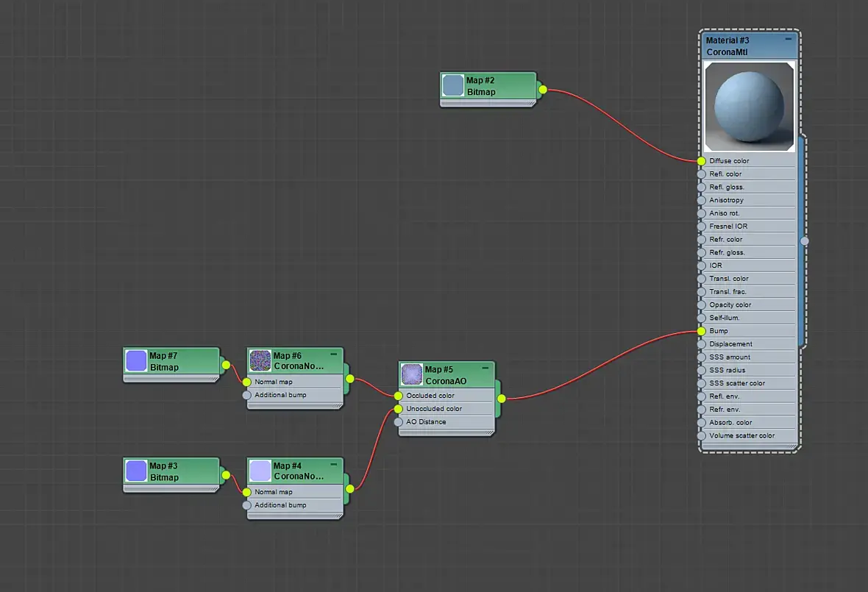The height and width of the screenshot is (592, 868).
Task: Click the Refr. color input socket
Action: (x=701, y=240)
